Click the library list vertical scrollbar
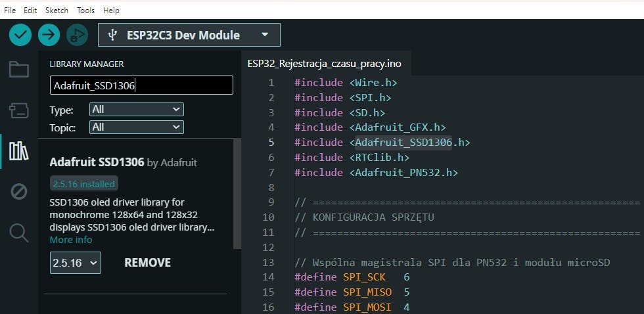 tap(237, 194)
